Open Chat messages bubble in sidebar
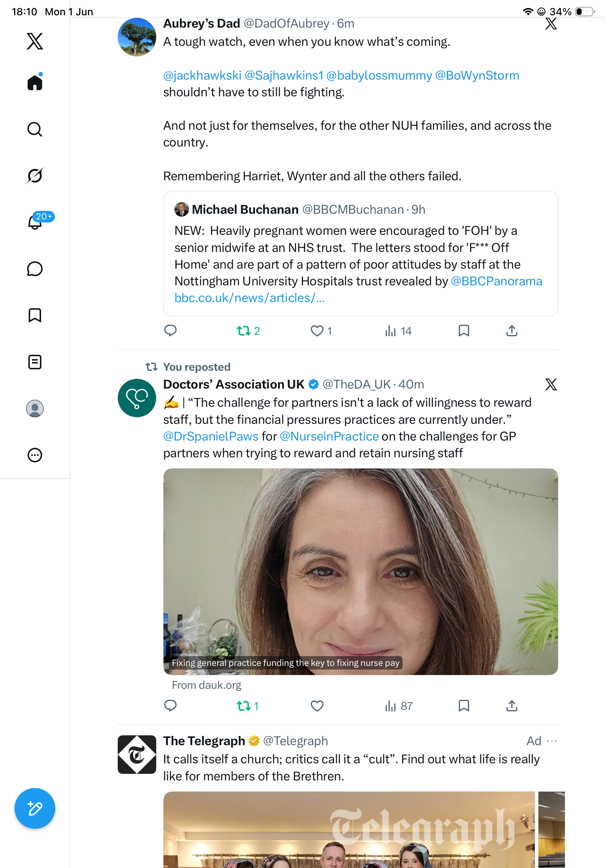606x868 pixels. click(x=35, y=269)
